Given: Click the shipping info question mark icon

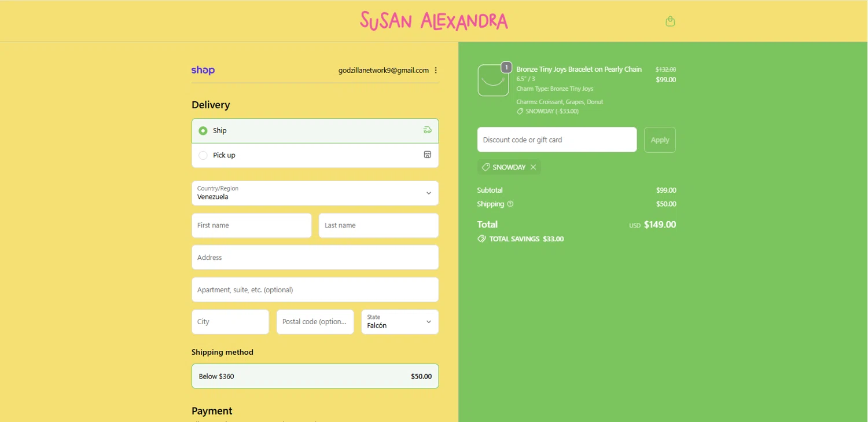Looking at the screenshot, I should click(x=510, y=204).
